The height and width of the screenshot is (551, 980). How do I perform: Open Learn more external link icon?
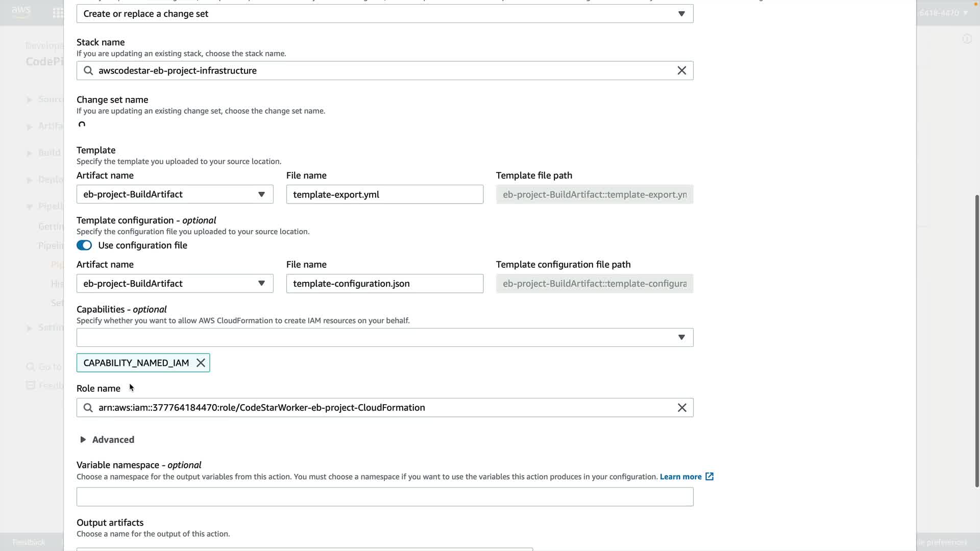tap(709, 477)
